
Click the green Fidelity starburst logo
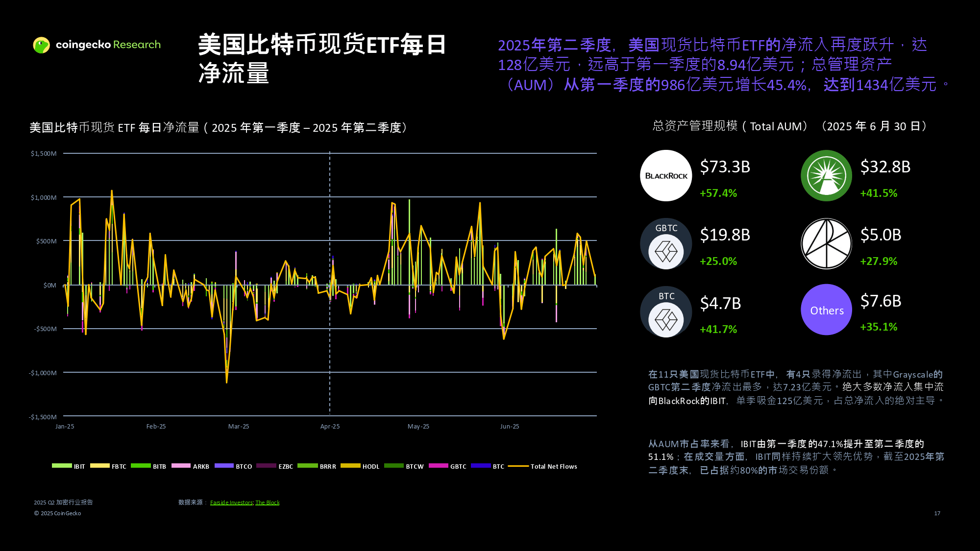[x=827, y=176]
